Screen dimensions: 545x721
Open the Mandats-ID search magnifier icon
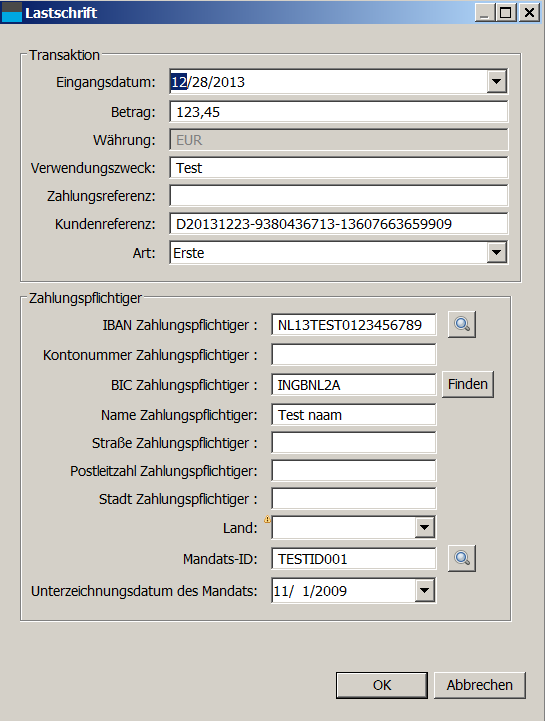pos(462,558)
